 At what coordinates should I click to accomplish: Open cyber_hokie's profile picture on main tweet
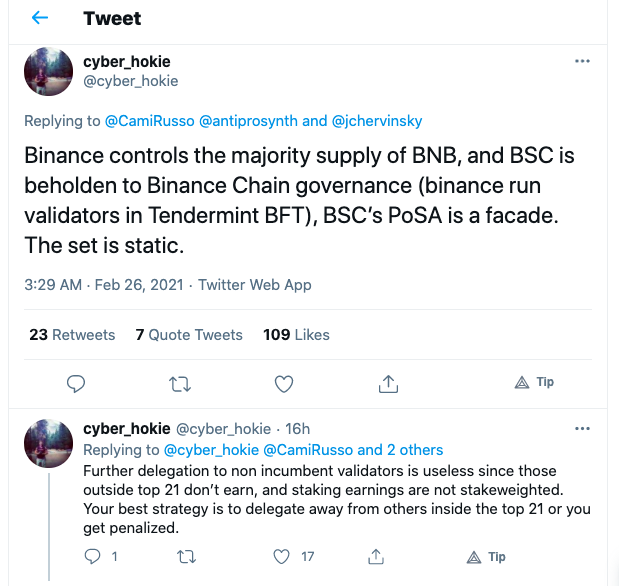tap(49, 71)
